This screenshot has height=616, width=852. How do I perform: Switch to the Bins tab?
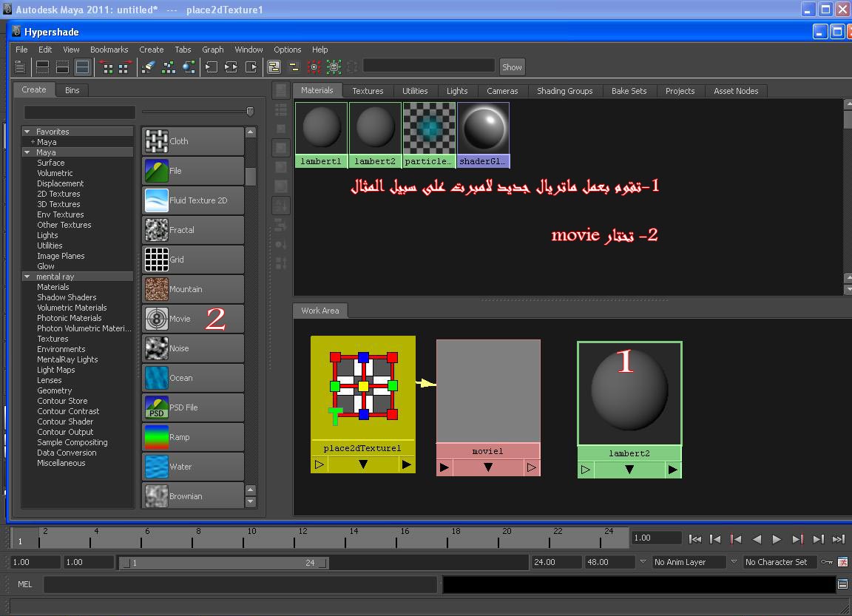72,90
